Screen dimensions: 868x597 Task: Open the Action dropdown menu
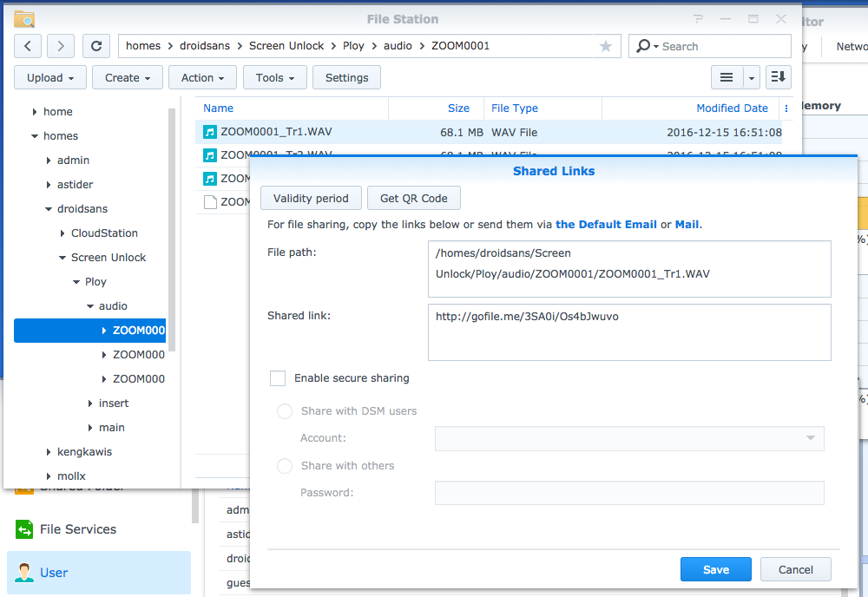202,77
